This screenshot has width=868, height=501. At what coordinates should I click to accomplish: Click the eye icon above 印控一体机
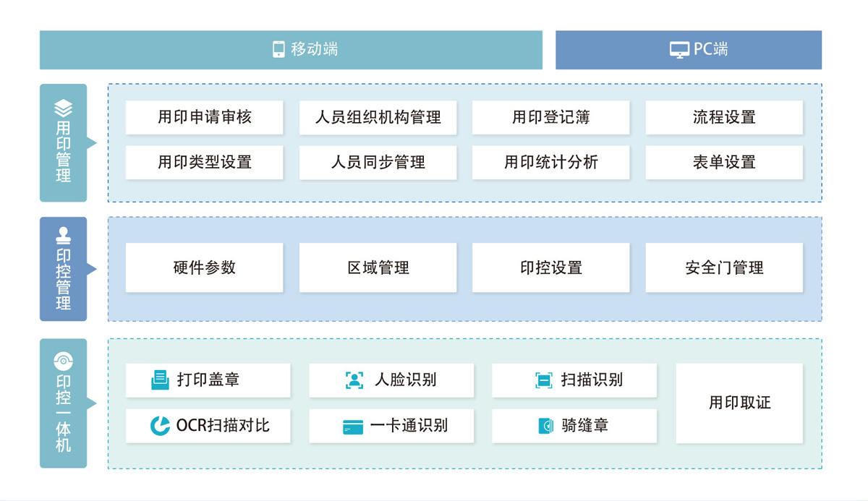pos(64,360)
